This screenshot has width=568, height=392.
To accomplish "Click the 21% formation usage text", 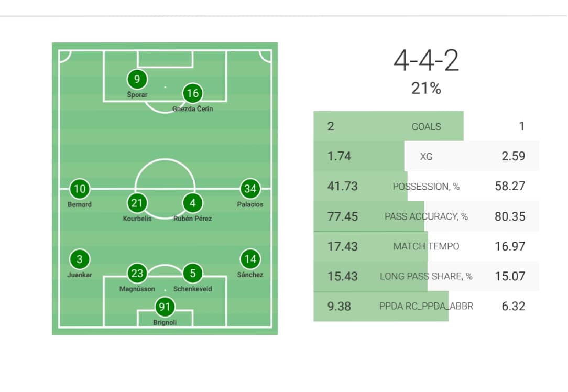I will click(x=426, y=89).
